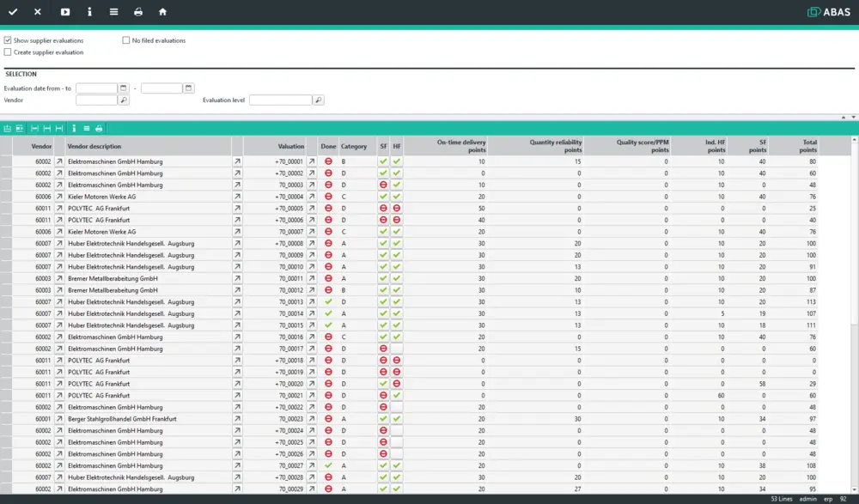Image resolution: width=859 pixels, height=504 pixels.
Task: Toggle HF indicator for valuation +70_00020
Action: click(x=397, y=384)
